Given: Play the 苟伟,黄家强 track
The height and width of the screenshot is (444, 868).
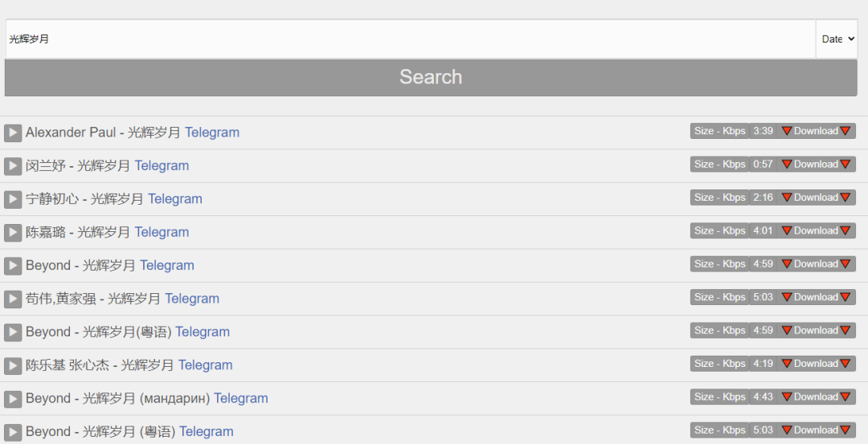Looking at the screenshot, I should (x=13, y=299).
